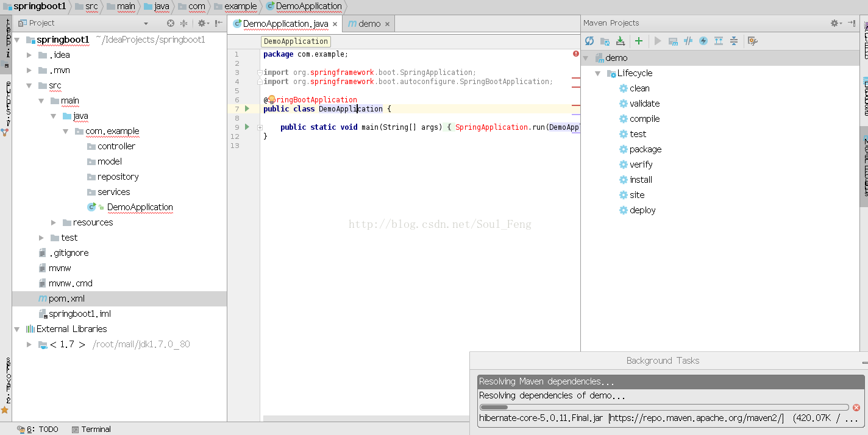Execute Maven goal icon
868x435 pixels.
(673, 41)
